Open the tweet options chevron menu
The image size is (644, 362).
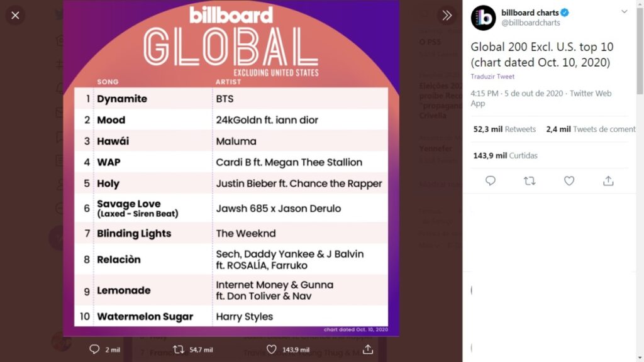point(625,12)
